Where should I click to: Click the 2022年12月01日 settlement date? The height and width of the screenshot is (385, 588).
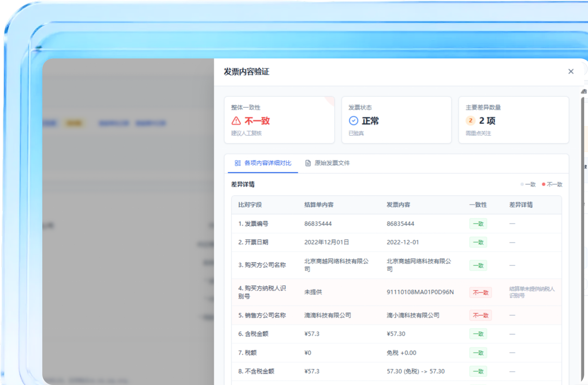(x=327, y=242)
